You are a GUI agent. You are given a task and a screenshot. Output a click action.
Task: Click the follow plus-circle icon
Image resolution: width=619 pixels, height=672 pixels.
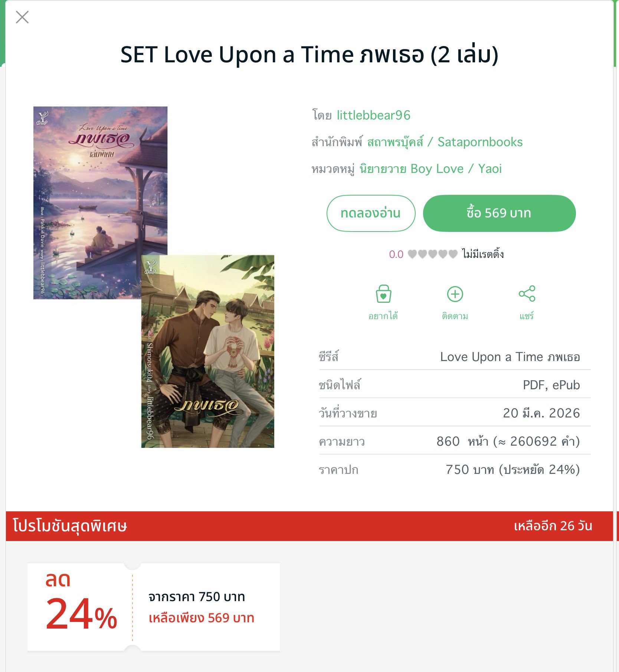coord(455,294)
